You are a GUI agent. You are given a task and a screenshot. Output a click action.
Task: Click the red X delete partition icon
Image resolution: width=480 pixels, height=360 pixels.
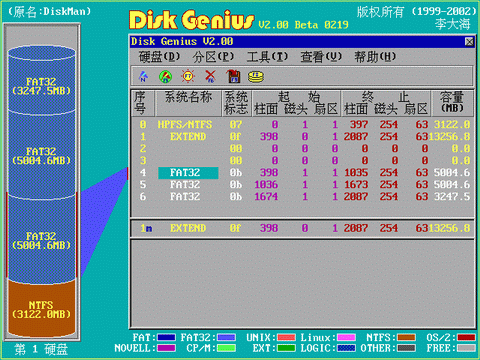click(x=210, y=77)
